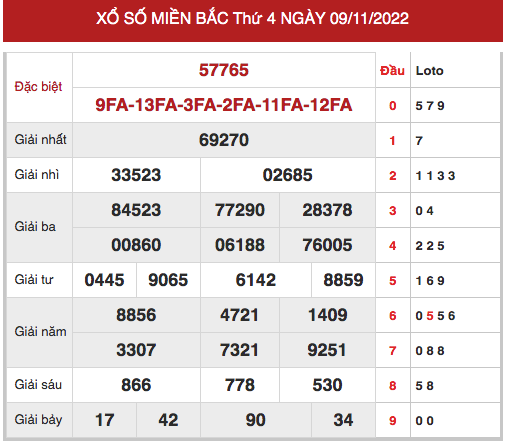Screen dimensions: 506x444
Task: Select seventh prize number 17
Action: [104, 420]
